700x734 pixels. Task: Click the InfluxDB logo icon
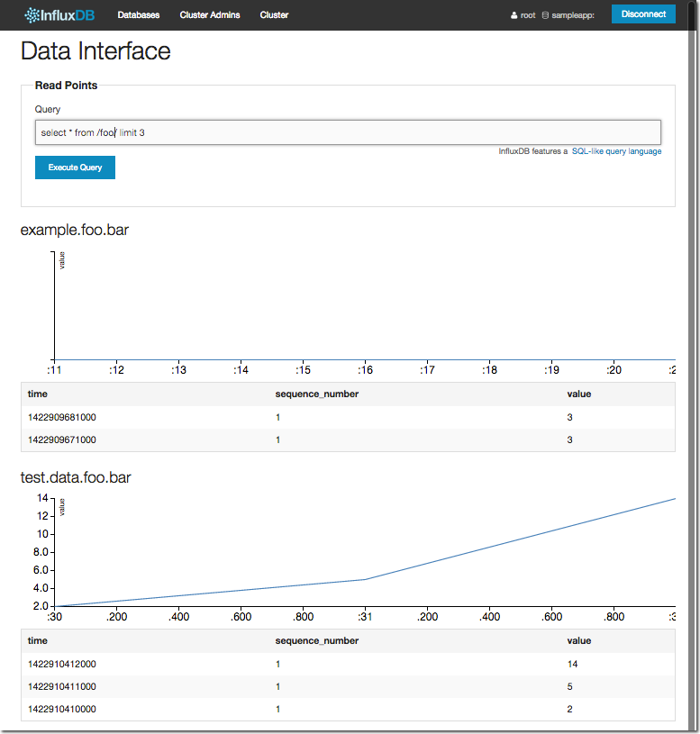pos(32,15)
